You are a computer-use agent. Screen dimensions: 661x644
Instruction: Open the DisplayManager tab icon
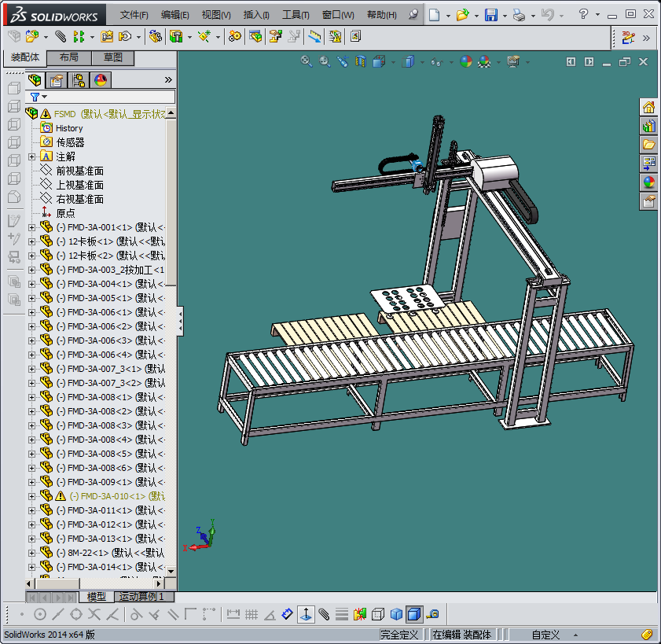click(100, 79)
